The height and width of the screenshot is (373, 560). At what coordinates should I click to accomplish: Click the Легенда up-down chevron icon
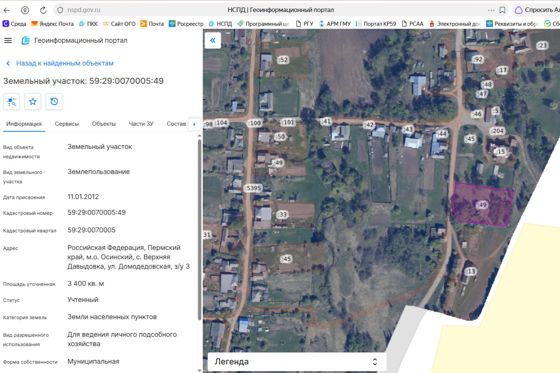(375, 362)
